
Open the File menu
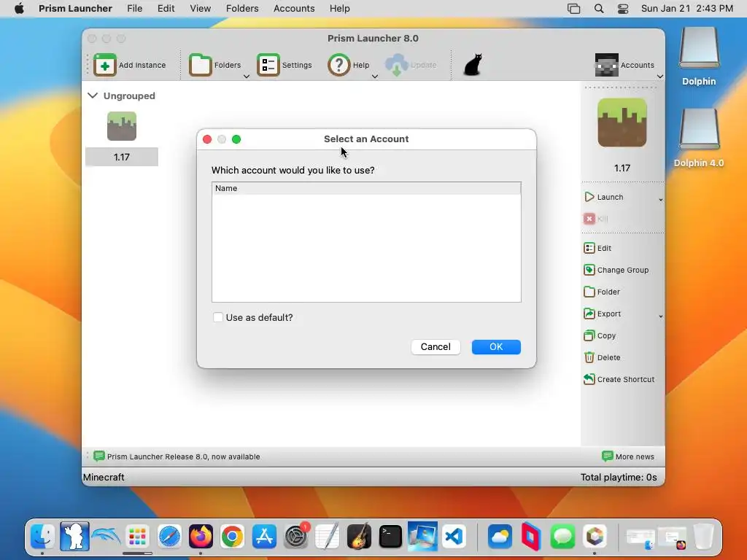point(135,9)
